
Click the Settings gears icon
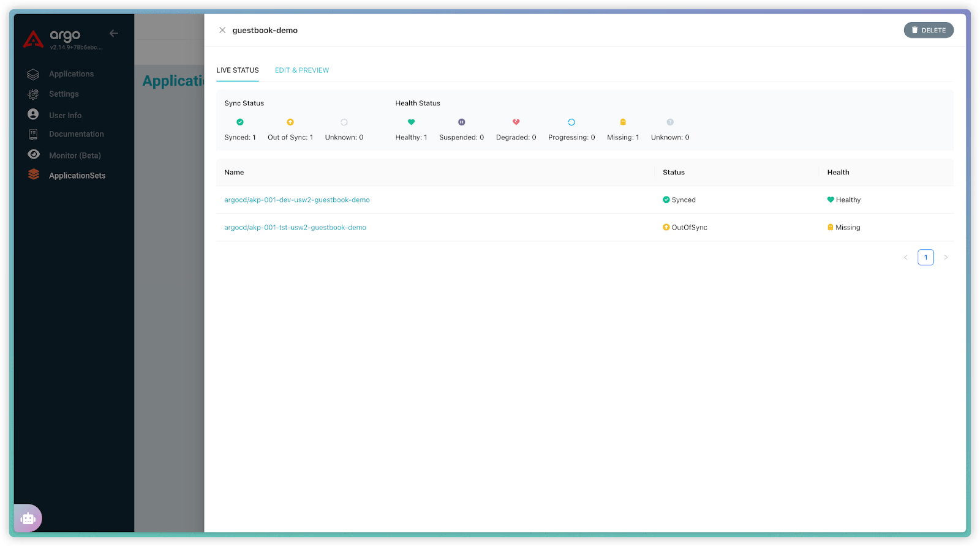33,94
